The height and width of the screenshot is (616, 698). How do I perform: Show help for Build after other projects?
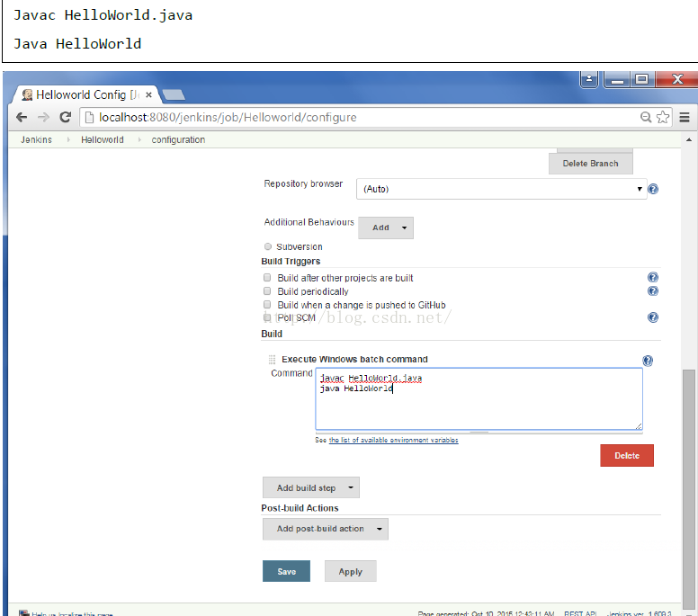653,278
